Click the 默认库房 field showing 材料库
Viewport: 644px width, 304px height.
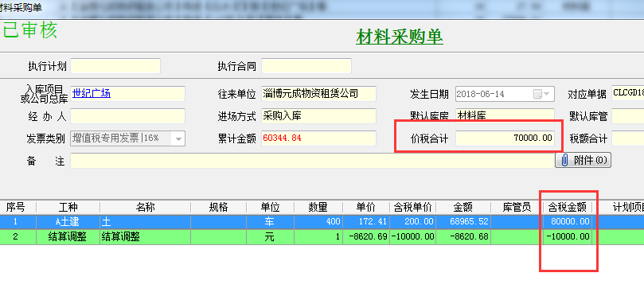[505, 116]
